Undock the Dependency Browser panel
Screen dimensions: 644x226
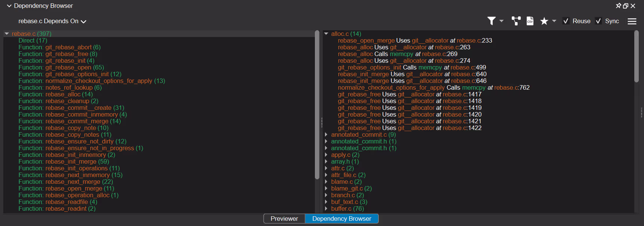tap(626, 6)
